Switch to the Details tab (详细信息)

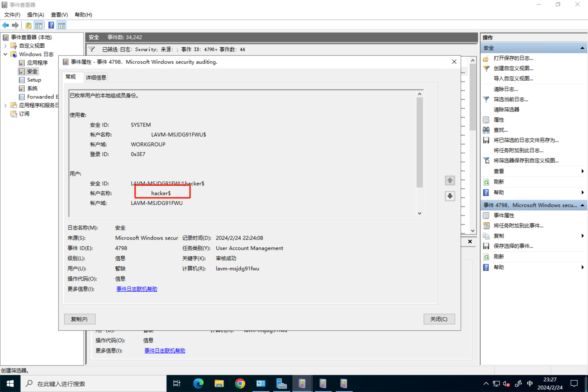[x=96, y=77]
